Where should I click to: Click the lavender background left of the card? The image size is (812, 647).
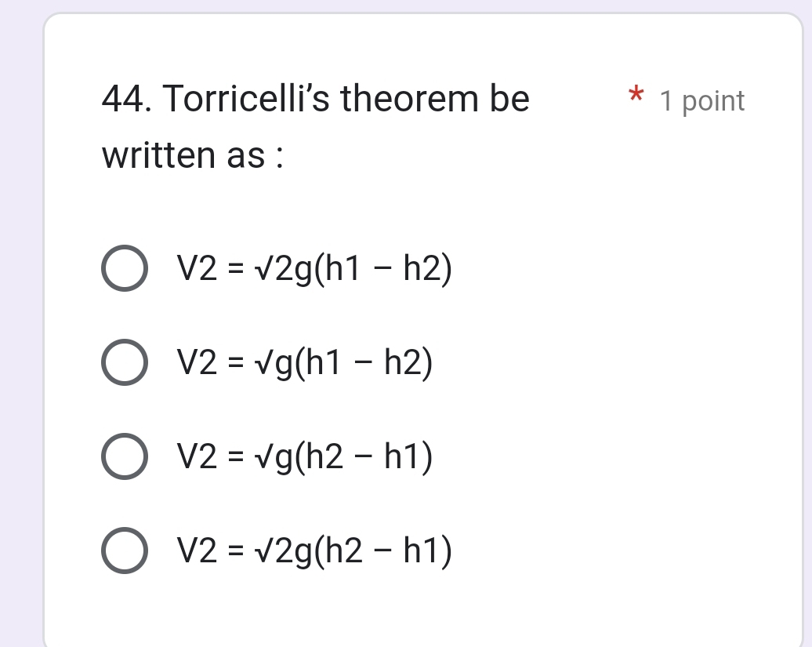pos(20,314)
